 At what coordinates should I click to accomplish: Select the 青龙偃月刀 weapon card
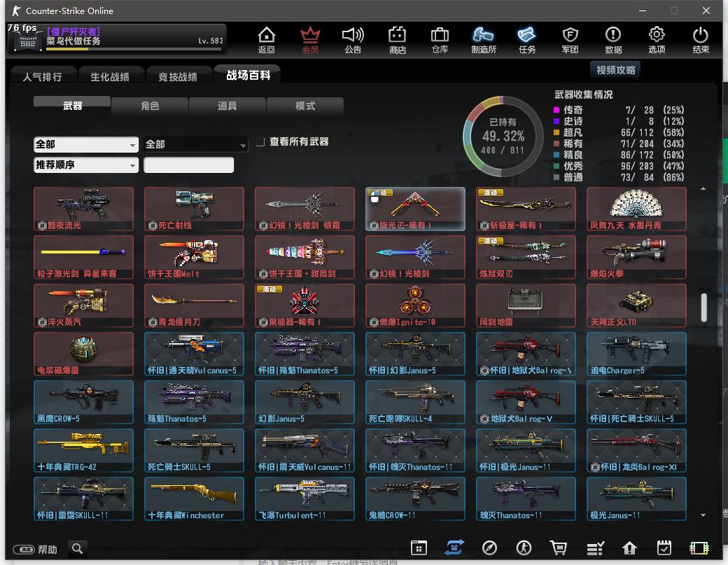194,305
